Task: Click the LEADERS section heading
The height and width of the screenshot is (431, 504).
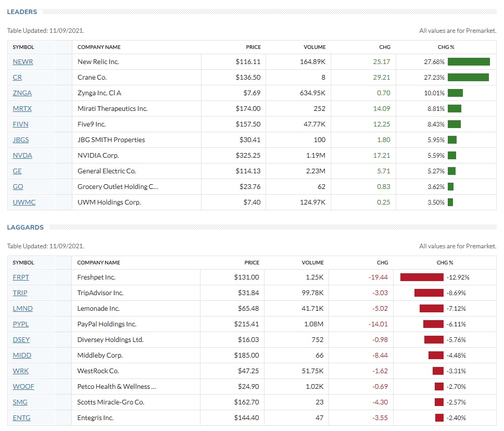Action: coord(22,12)
